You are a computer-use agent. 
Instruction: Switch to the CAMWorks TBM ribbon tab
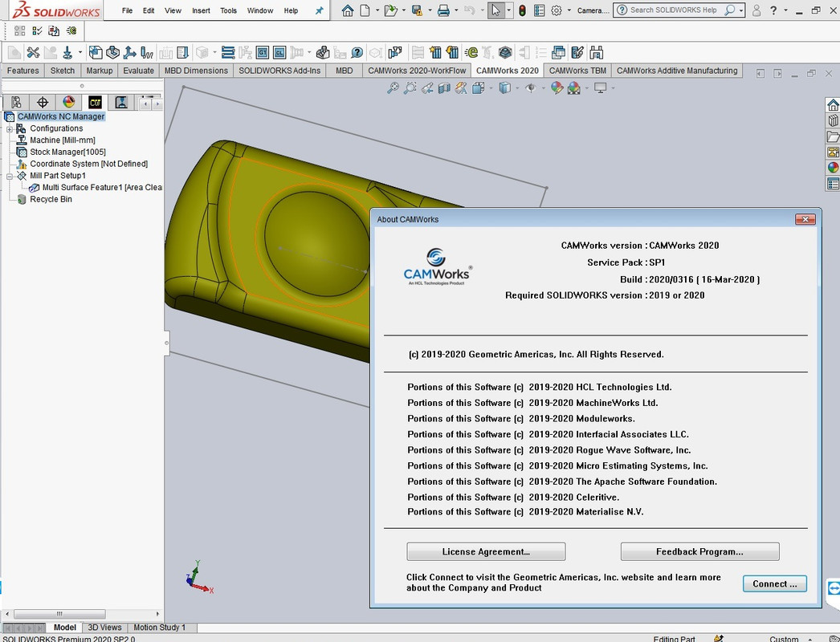577,71
